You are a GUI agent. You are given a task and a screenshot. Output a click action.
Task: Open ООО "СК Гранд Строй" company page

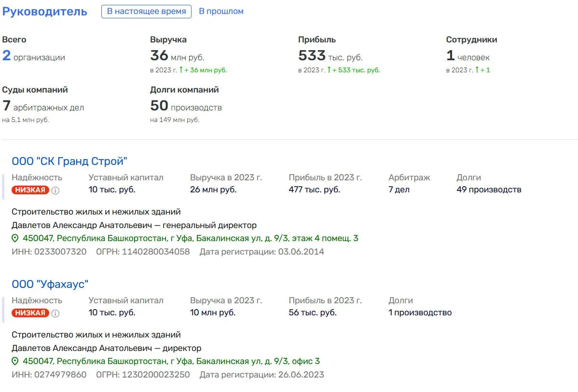(69, 162)
